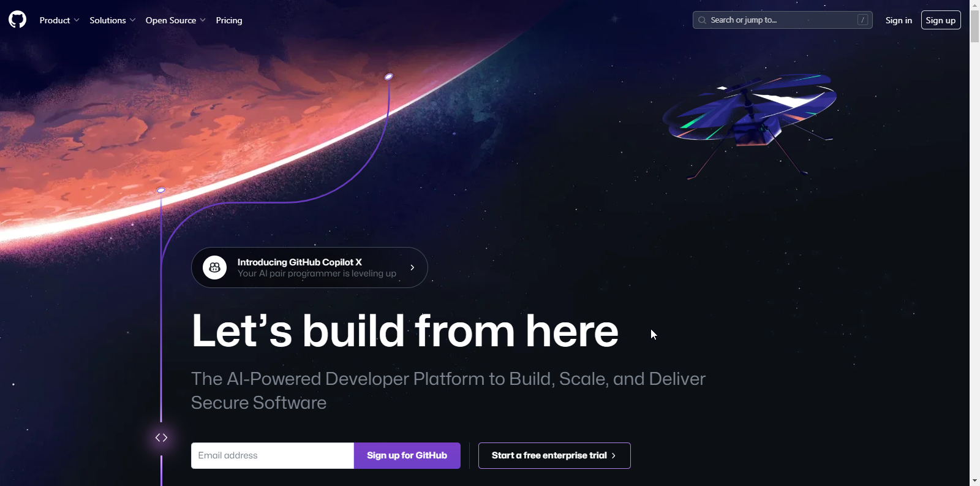
Task: Focus the Search or jump to field
Action: point(782,20)
